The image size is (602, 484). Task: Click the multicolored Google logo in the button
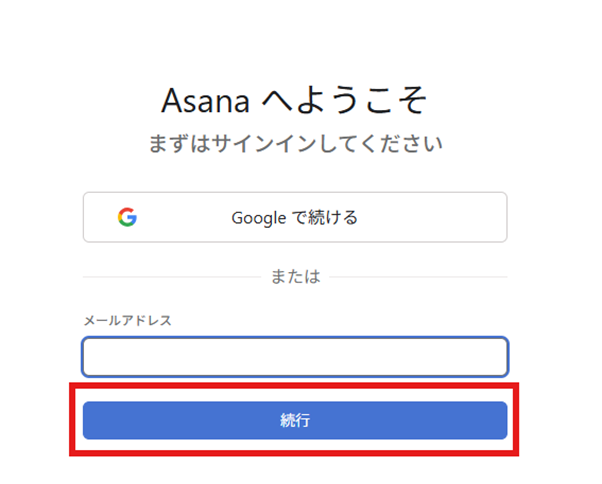click(x=126, y=217)
